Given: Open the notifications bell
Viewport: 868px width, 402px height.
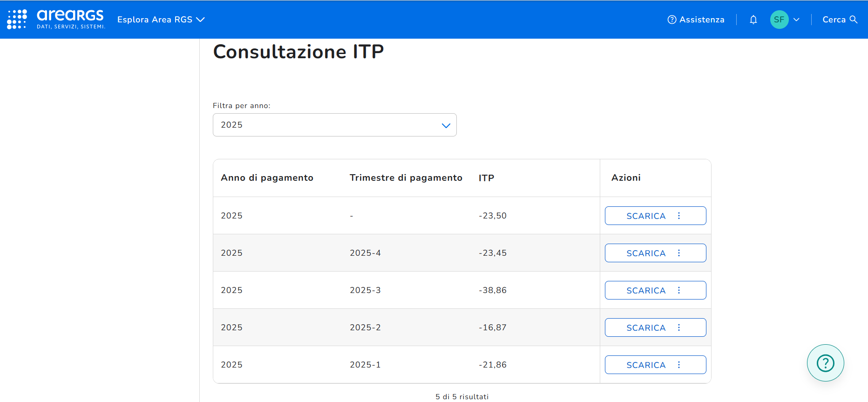Looking at the screenshot, I should [753, 20].
